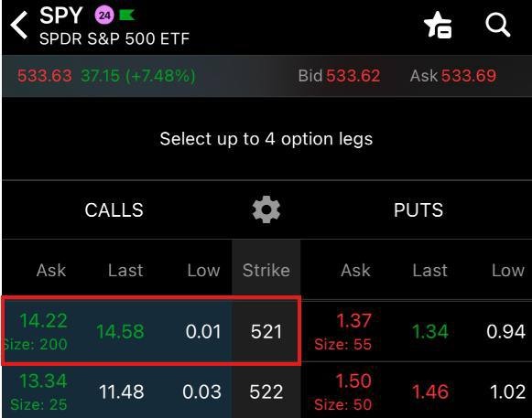Viewport: 532px width, 418px height.
Task: Tap the Strike column header
Action: [266, 270]
